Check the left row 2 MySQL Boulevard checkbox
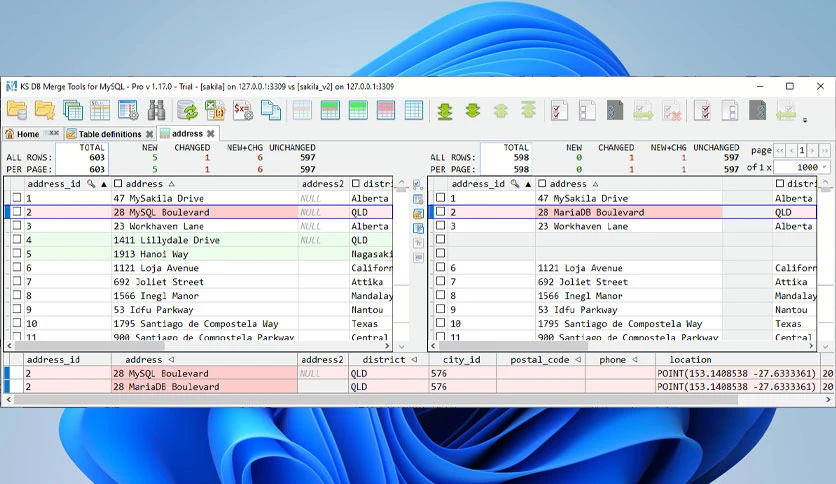This screenshot has width=836, height=484. tap(17, 211)
